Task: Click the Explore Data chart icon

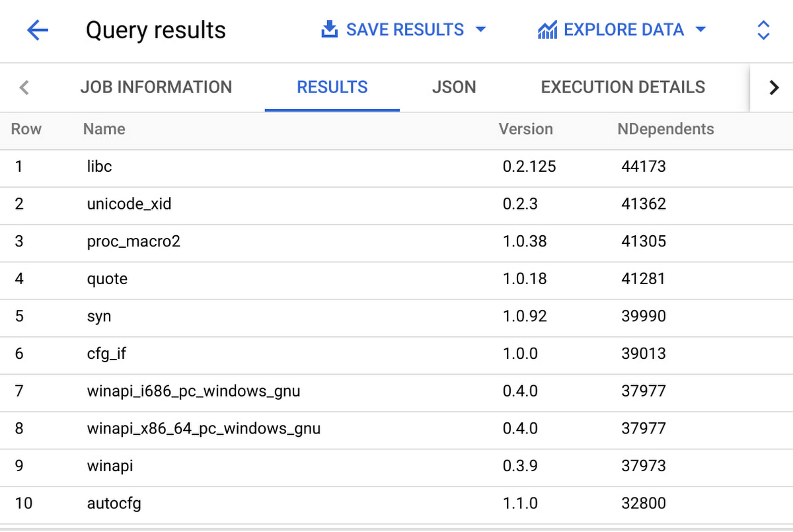Action: pos(548,30)
